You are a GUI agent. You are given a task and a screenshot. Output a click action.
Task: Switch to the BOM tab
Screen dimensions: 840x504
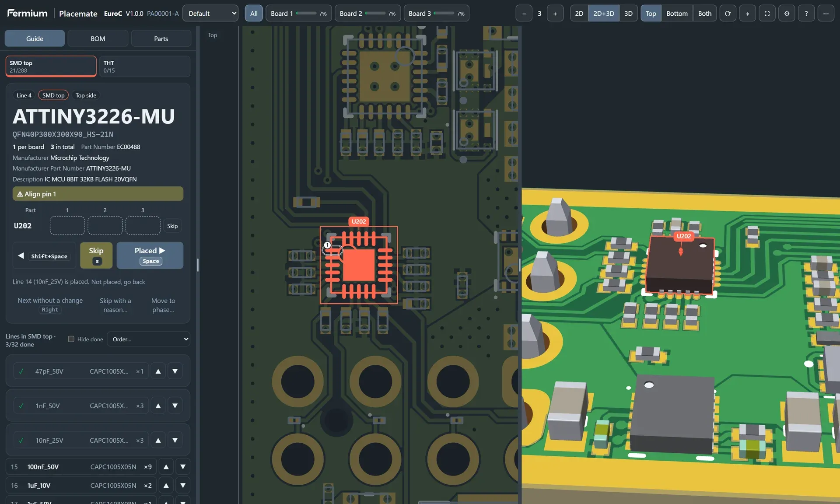click(x=98, y=38)
